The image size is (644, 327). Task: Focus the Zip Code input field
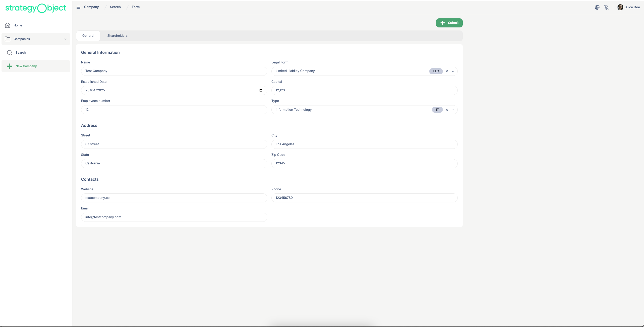(364, 163)
